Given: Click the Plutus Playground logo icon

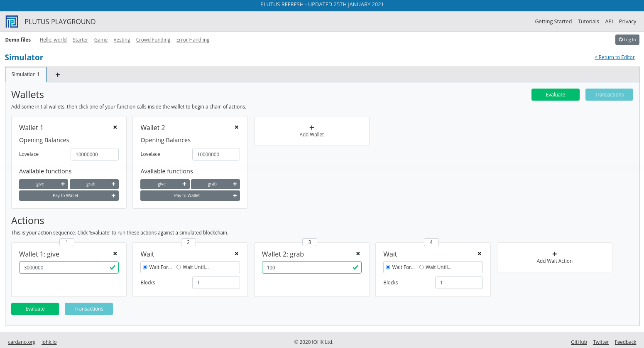Looking at the screenshot, I should 12,22.
